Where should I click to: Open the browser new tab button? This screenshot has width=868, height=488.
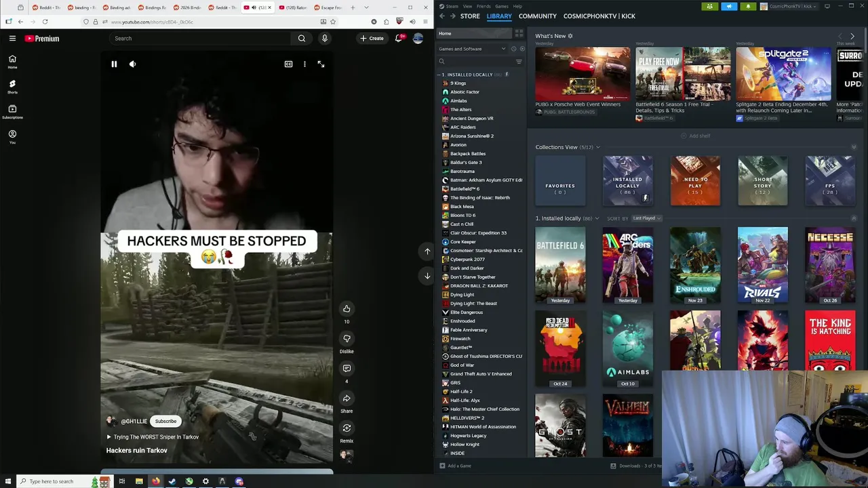353,7
